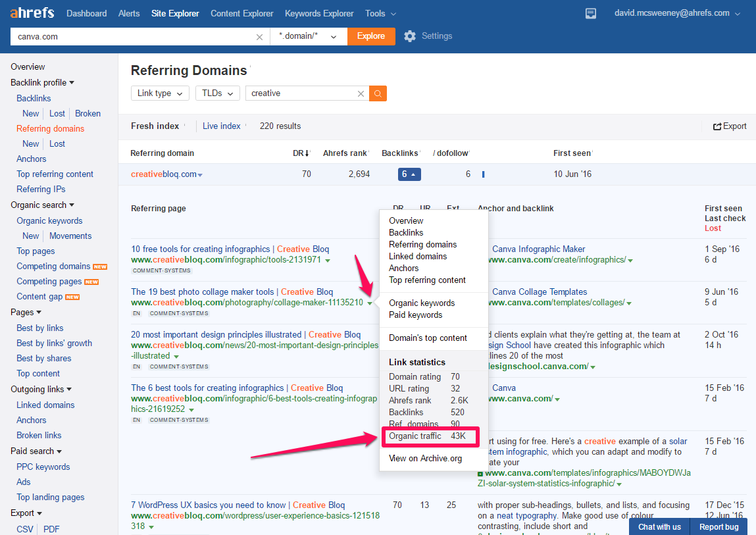
Task: Expand creativebloq.com domain caret
Action: (x=200, y=175)
